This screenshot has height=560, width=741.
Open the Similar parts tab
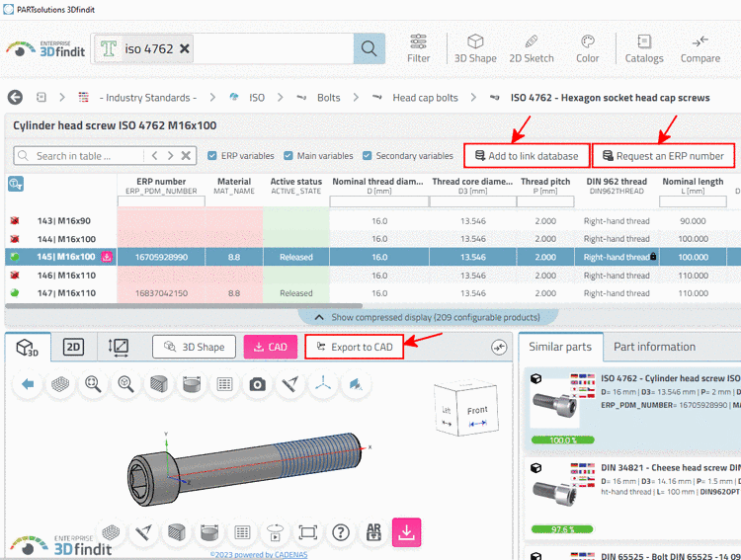(x=560, y=347)
